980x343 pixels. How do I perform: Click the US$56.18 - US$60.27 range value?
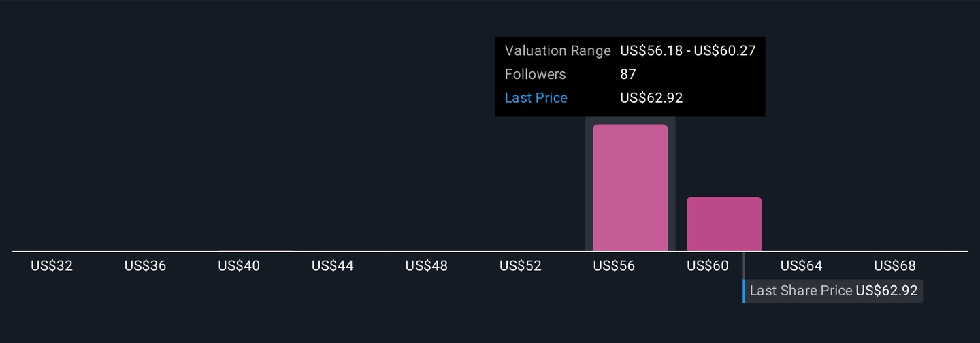click(x=688, y=51)
